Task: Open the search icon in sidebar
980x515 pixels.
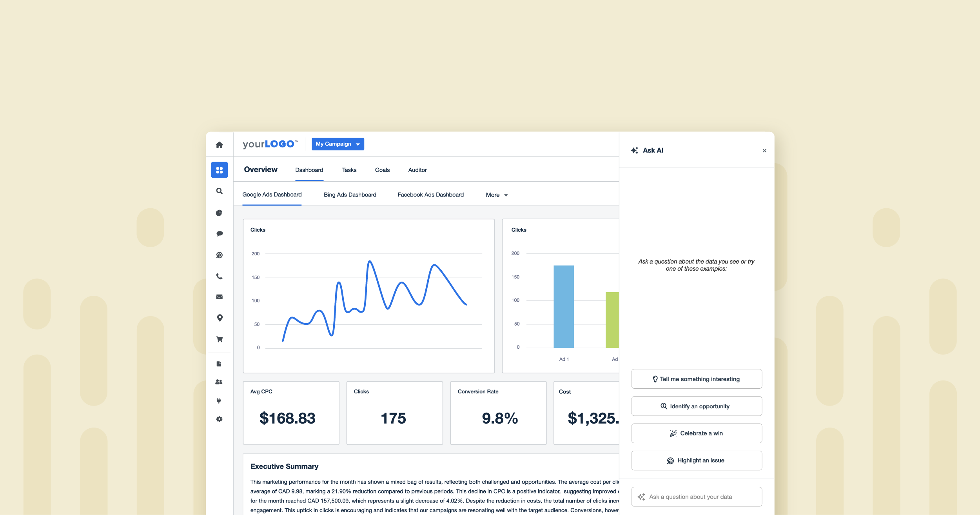Action: pos(219,191)
